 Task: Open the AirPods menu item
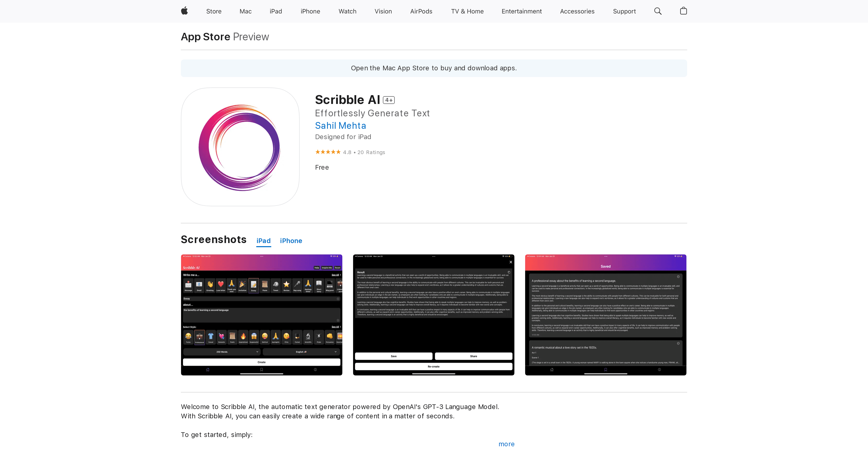pyautogui.click(x=421, y=11)
